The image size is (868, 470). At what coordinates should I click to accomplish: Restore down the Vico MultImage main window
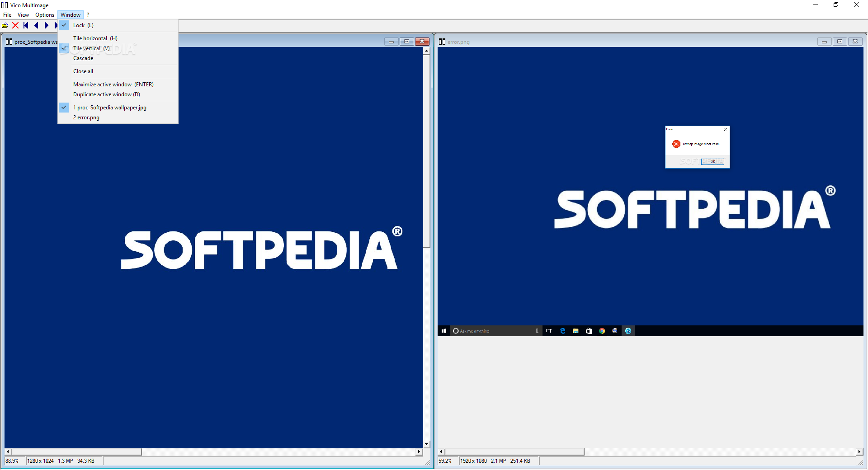pyautogui.click(x=836, y=5)
